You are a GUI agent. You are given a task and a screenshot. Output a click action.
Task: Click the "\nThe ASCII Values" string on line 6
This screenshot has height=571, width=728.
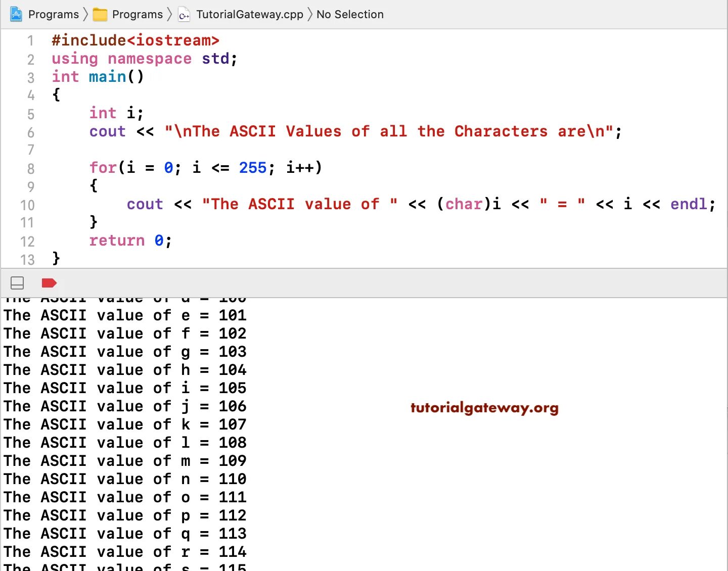pyautogui.click(x=388, y=131)
